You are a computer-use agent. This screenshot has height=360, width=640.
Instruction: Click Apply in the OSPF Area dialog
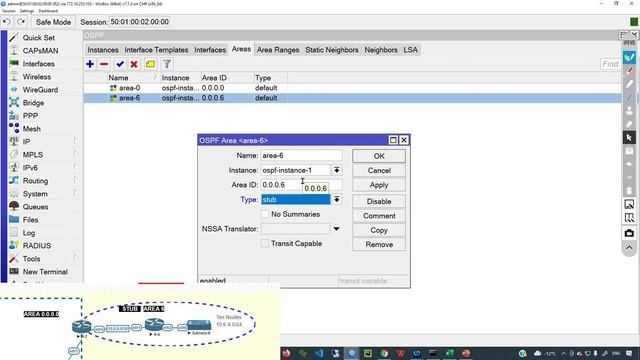379,185
